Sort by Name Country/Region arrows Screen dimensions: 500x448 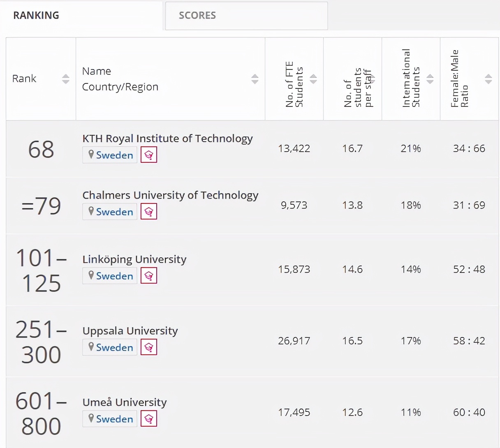tap(255, 79)
